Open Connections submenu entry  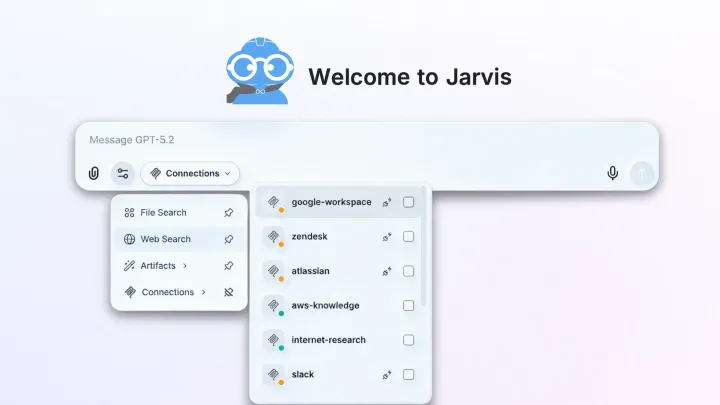point(179,292)
